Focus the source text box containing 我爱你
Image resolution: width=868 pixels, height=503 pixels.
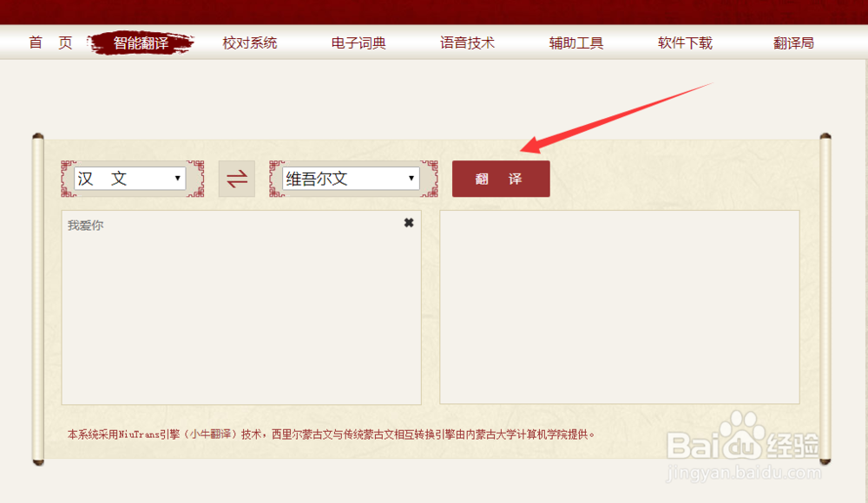pyautogui.click(x=241, y=307)
